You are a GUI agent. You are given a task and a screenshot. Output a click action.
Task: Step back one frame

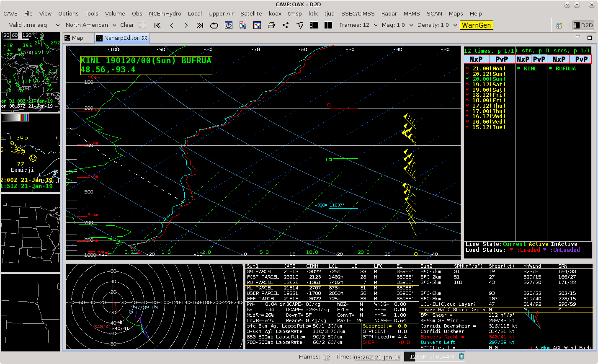[172, 25]
